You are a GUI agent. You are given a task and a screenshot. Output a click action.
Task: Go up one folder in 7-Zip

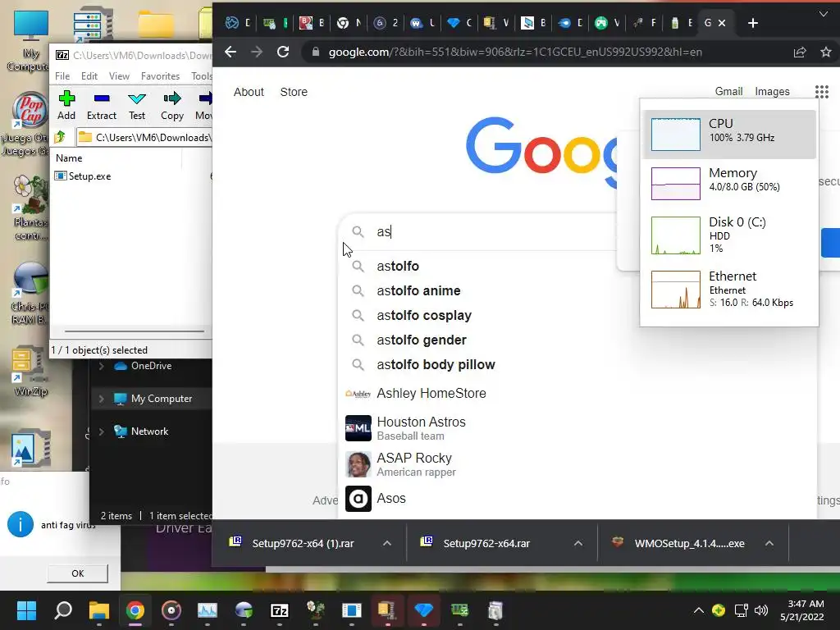60,137
